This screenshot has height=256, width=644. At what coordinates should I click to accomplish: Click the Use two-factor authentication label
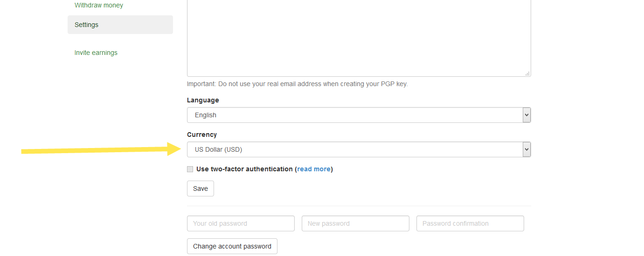(244, 169)
